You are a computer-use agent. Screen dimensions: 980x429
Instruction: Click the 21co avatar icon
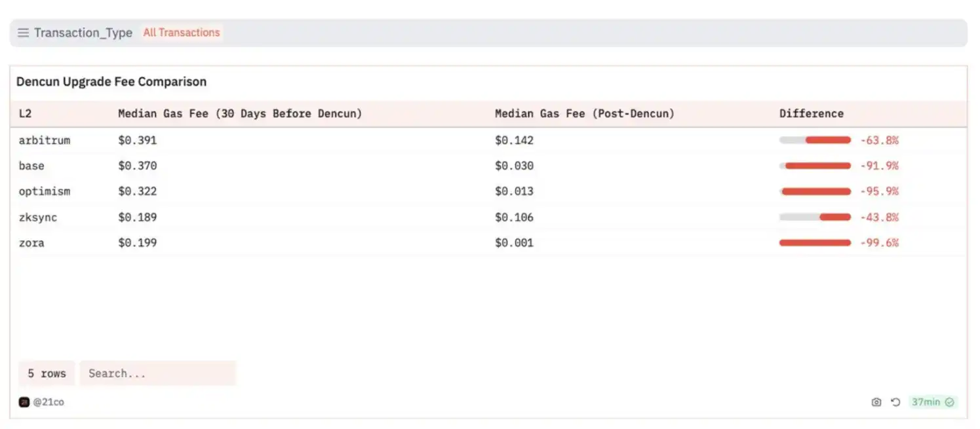(x=24, y=402)
